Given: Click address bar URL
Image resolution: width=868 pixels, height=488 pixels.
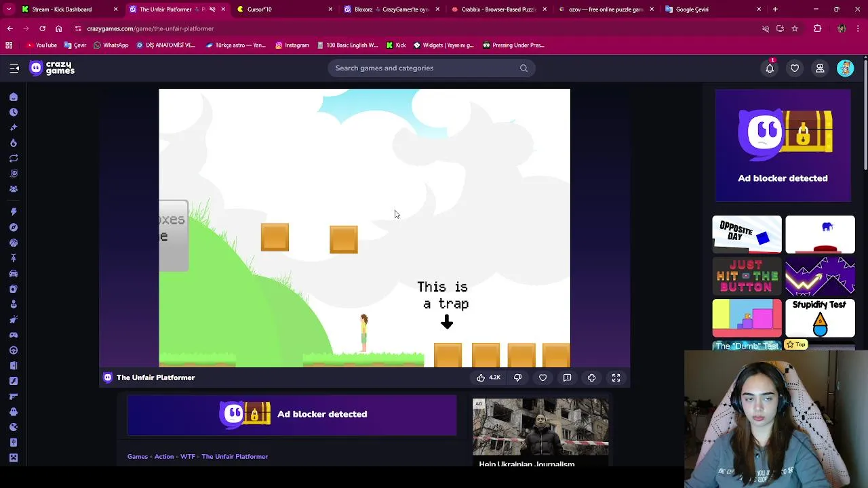Looking at the screenshot, I should pyautogui.click(x=150, y=28).
